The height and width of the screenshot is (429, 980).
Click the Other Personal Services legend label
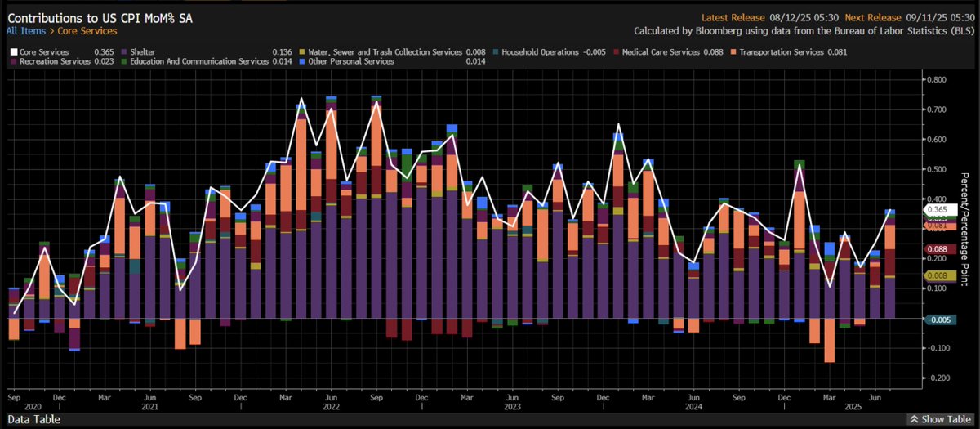(352, 61)
